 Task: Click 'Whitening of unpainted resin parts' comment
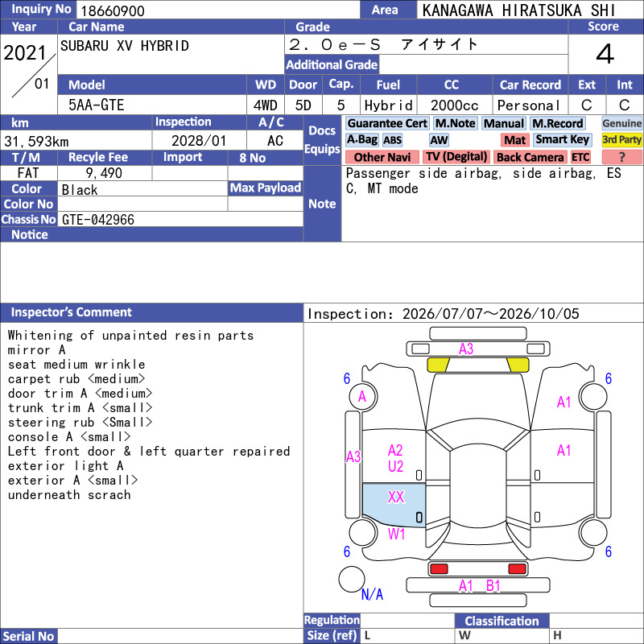click(130, 336)
